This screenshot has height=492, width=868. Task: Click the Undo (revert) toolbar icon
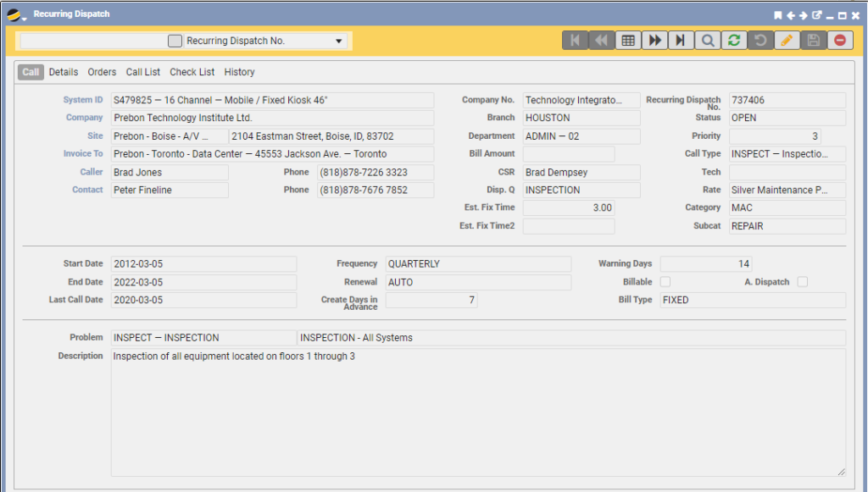point(759,39)
